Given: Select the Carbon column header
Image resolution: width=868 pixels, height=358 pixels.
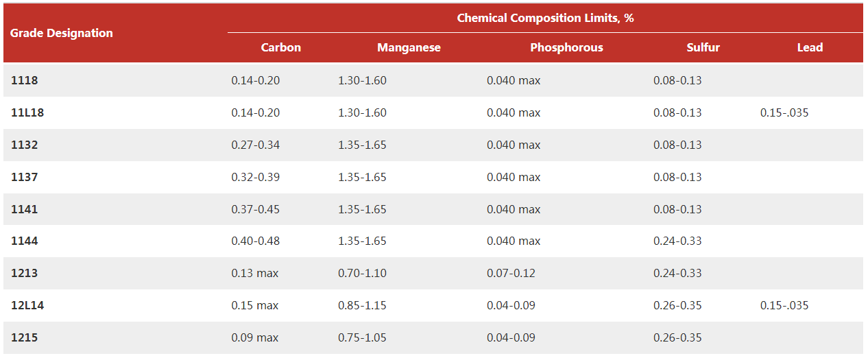Looking at the screenshot, I should click(280, 47).
